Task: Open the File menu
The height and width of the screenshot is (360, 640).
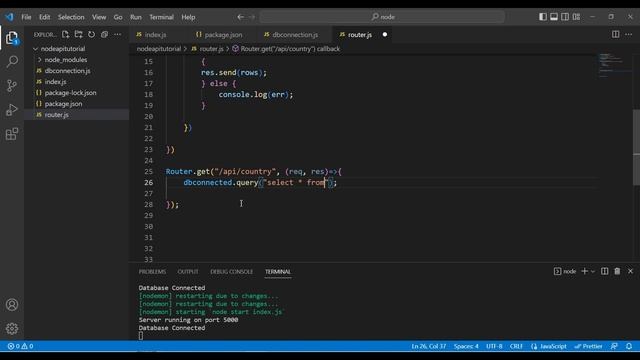Action: point(27,17)
